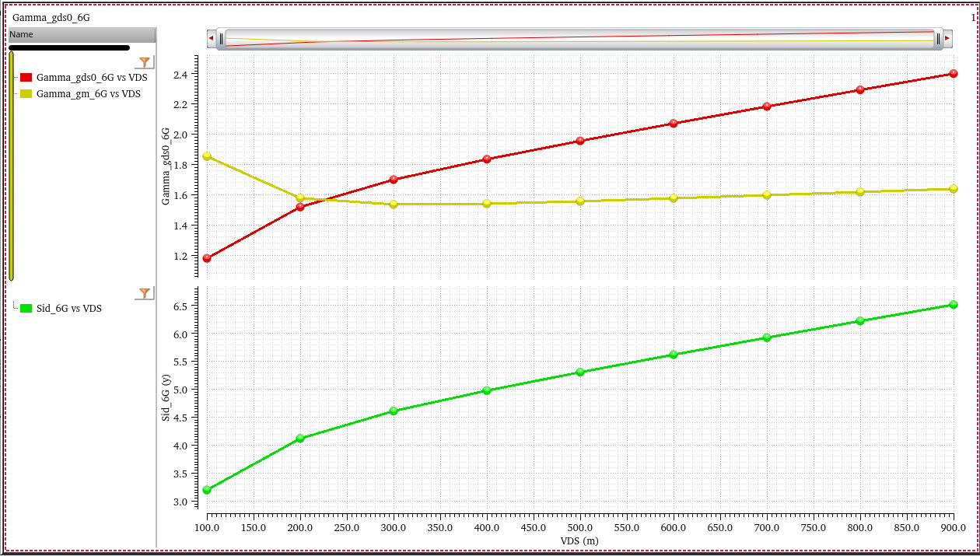This screenshot has height=556, width=980.
Task: Click the right red arrow on the zoom bar
Action: pyautogui.click(x=947, y=38)
